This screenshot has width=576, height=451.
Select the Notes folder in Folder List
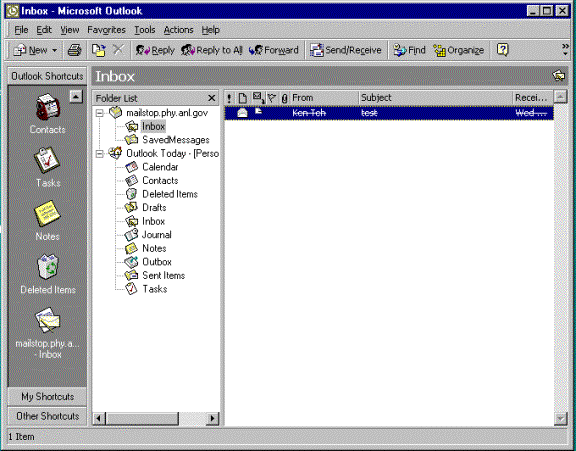(x=154, y=248)
